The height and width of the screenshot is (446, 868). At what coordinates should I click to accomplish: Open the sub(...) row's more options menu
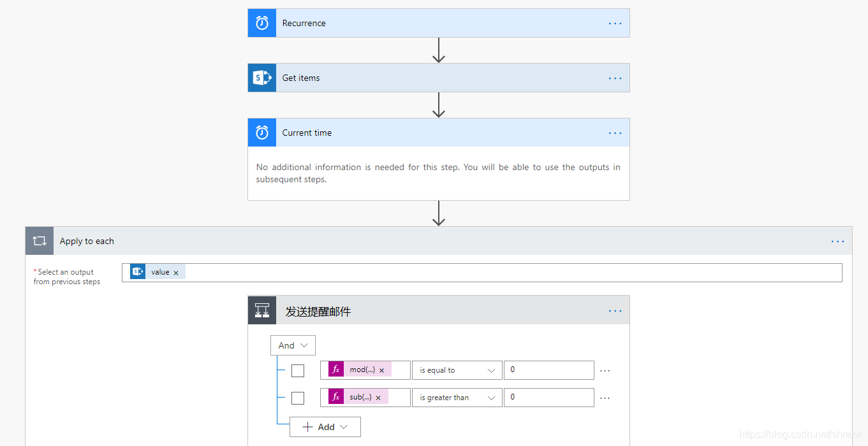tap(605, 398)
